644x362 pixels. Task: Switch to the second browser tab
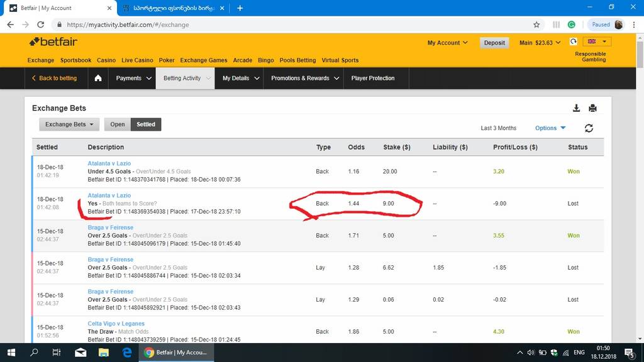point(174,8)
